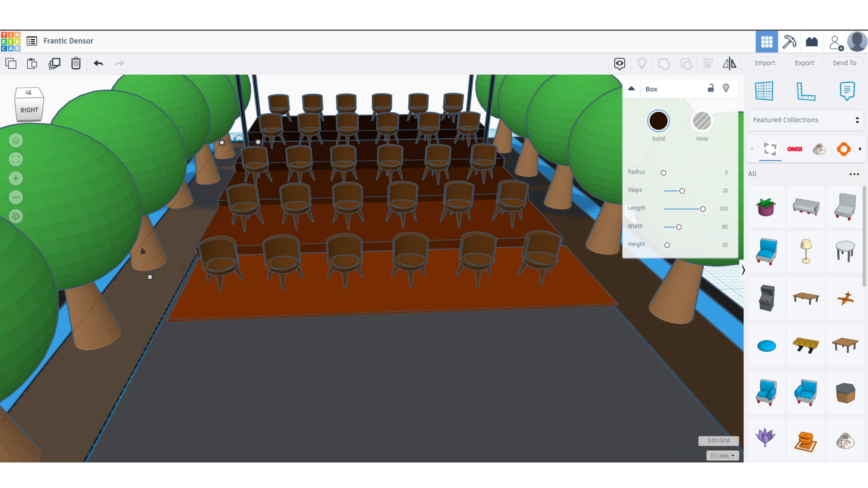Open the 3D Design grid tab

click(766, 42)
